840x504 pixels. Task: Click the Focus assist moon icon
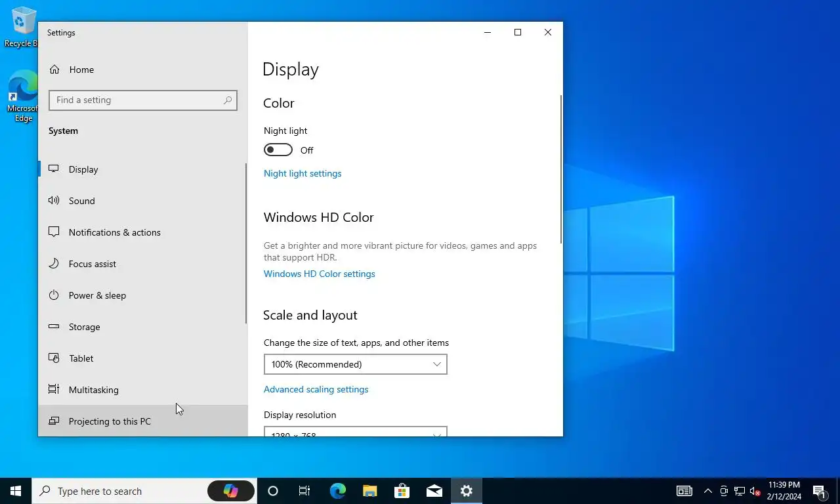[54, 264]
